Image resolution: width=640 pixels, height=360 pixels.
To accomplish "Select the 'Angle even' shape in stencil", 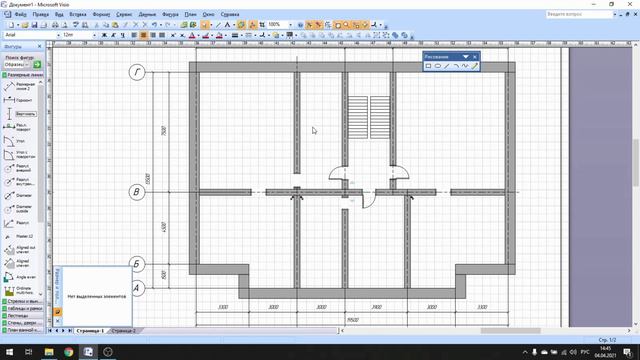I will pos(20,277).
